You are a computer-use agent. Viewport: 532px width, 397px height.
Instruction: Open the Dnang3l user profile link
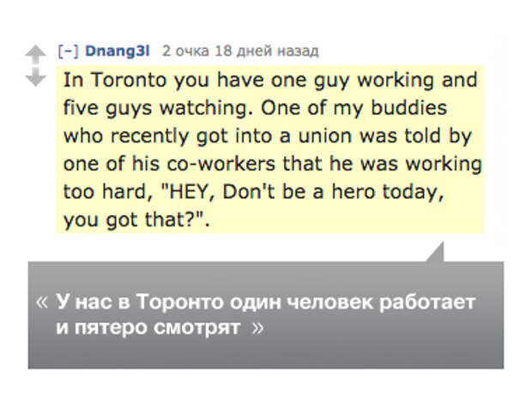click(117, 51)
